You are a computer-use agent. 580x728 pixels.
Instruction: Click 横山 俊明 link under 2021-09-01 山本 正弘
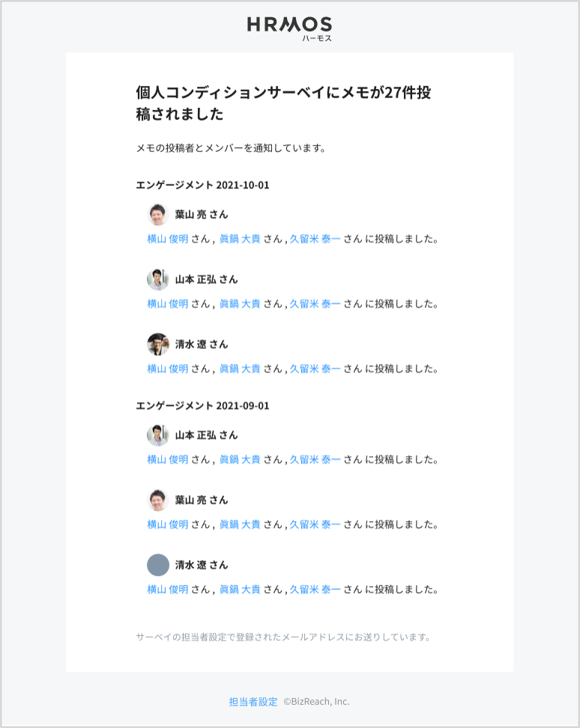pos(168,460)
